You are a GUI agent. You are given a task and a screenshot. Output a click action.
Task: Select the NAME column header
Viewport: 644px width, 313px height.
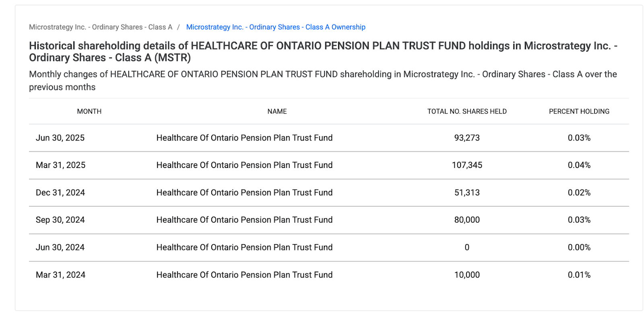277,112
